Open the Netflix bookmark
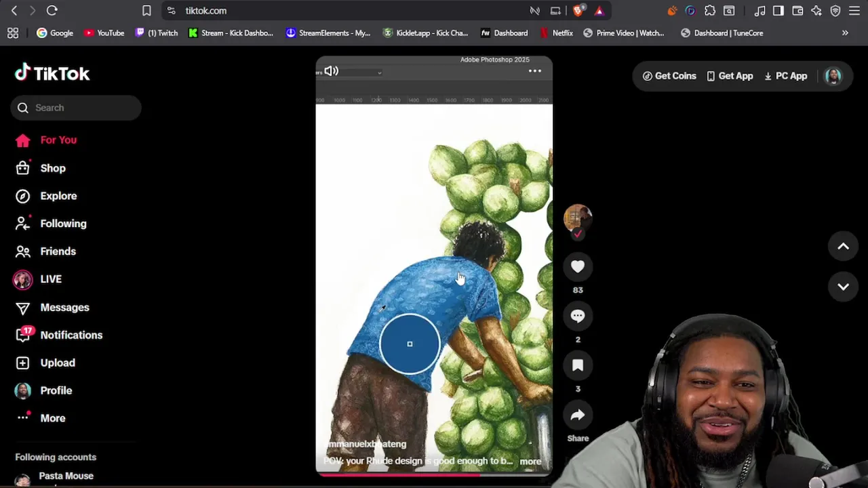868x488 pixels. coord(556,33)
